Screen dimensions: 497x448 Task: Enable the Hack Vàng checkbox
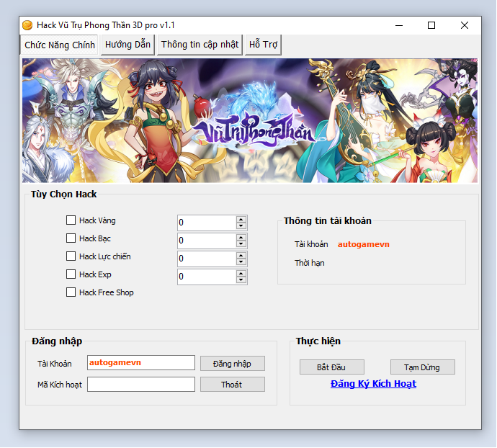point(71,220)
